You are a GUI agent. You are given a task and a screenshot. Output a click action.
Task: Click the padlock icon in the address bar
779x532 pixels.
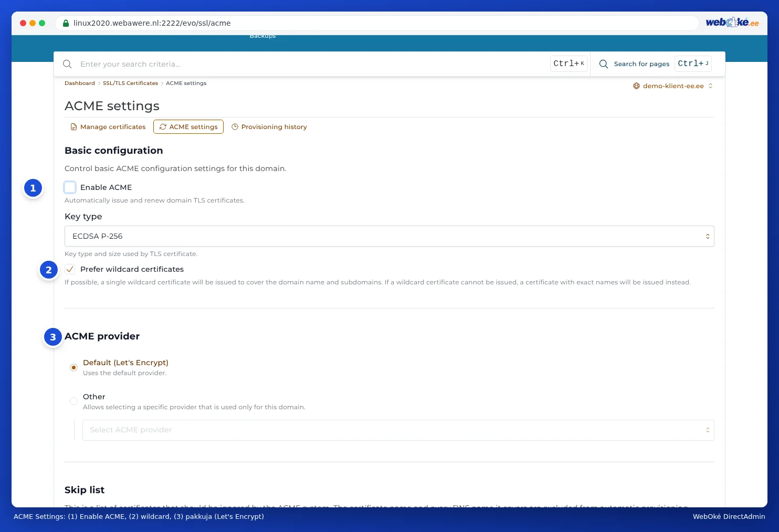click(x=66, y=23)
